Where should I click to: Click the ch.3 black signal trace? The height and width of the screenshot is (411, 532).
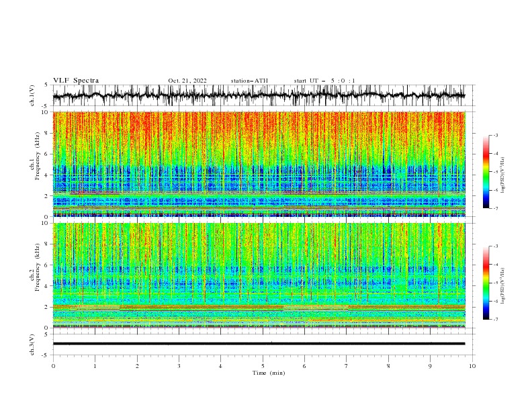[259, 344]
